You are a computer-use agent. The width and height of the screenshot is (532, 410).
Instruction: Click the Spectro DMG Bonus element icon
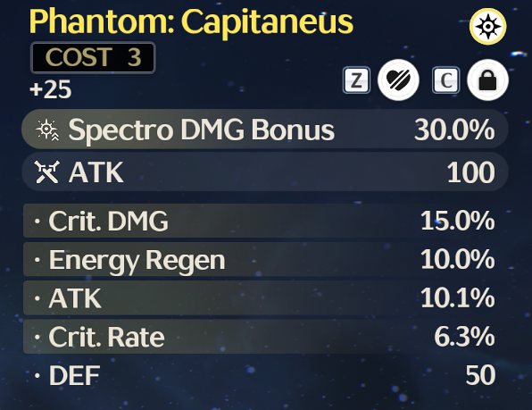[47, 130]
